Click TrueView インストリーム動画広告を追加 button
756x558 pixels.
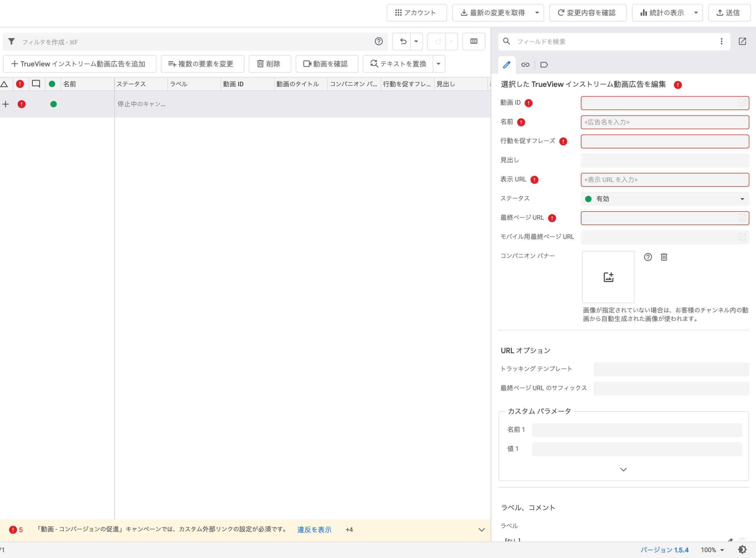(79, 64)
